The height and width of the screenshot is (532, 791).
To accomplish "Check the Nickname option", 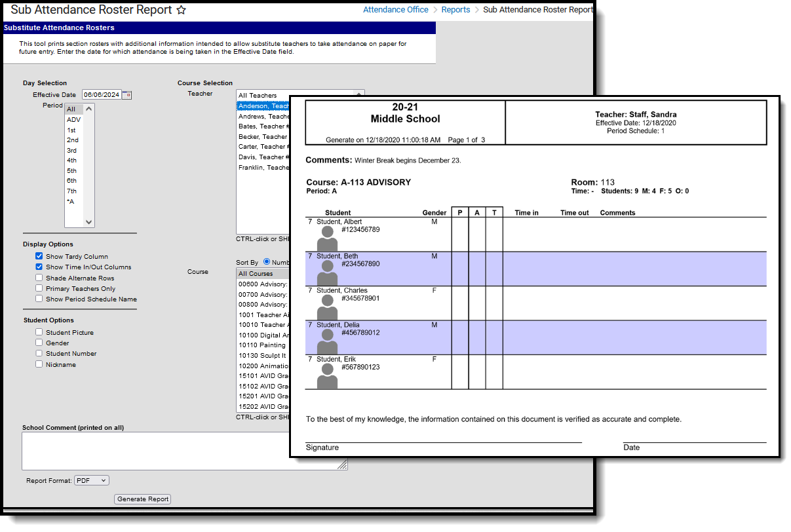I will click(x=39, y=364).
